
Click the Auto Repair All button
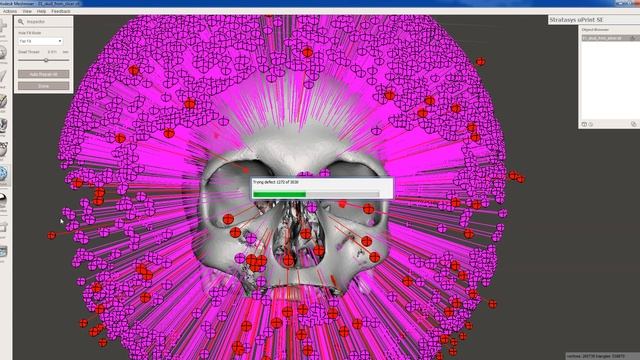click(x=44, y=74)
